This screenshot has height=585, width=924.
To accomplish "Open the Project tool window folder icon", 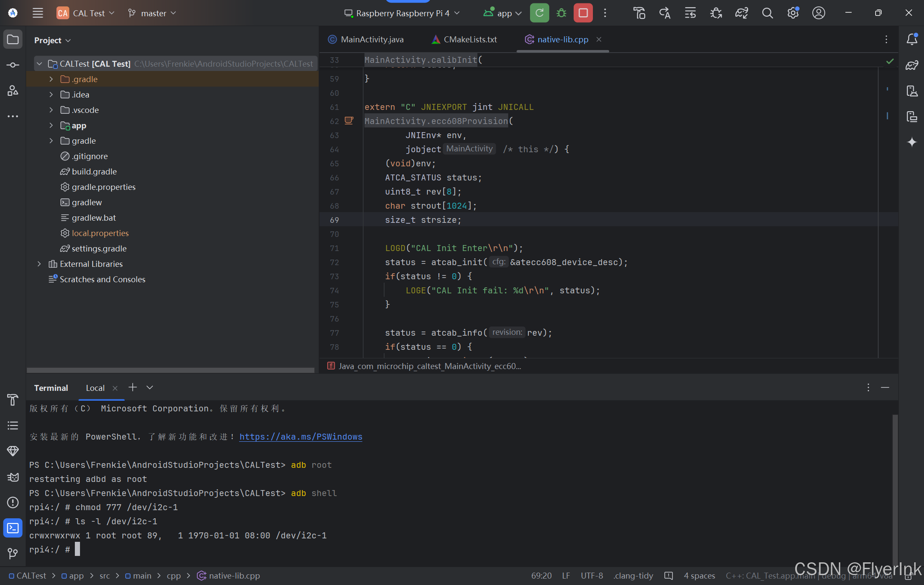I will (x=13, y=39).
